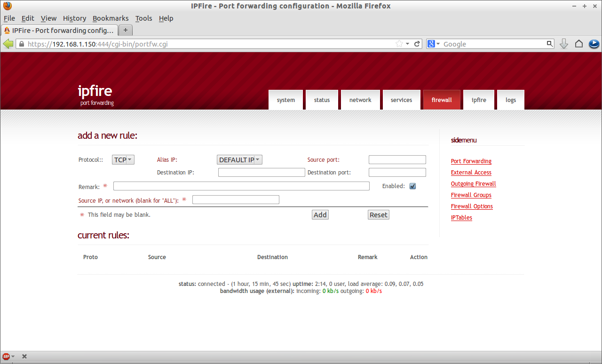Open the Edit menu
This screenshot has height=364, width=602.
[x=28, y=18]
